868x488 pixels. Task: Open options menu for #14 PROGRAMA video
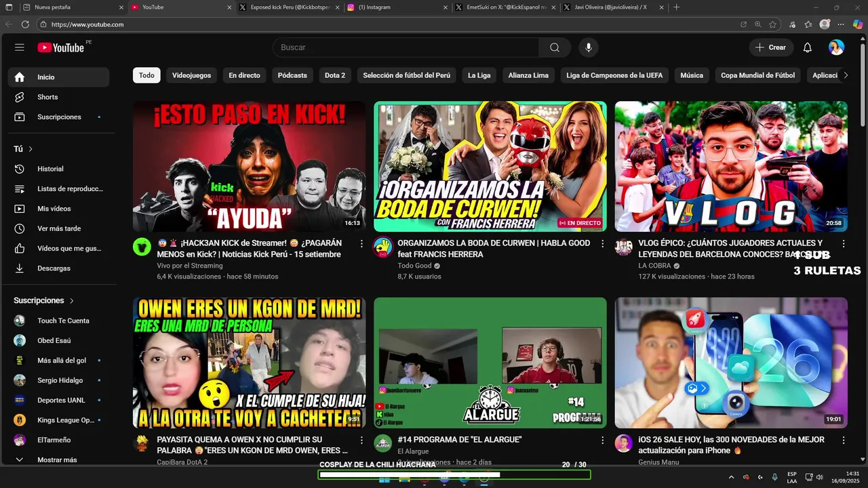coord(602,440)
